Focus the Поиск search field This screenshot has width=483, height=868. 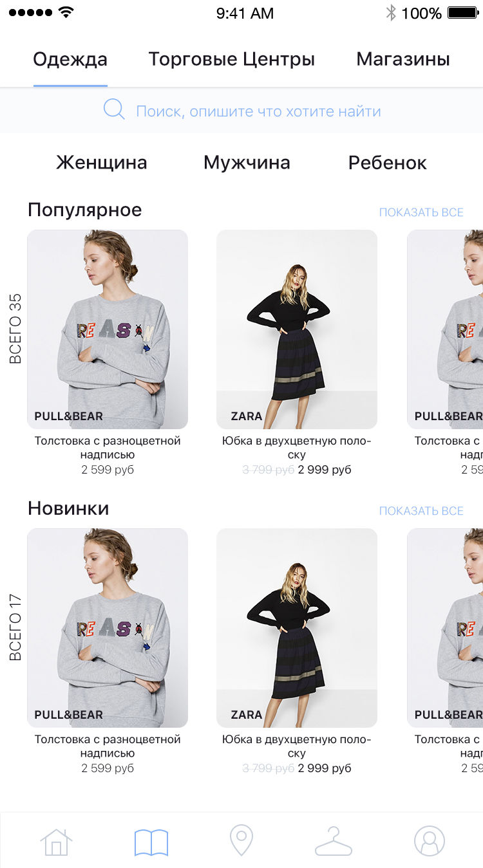coord(241,111)
